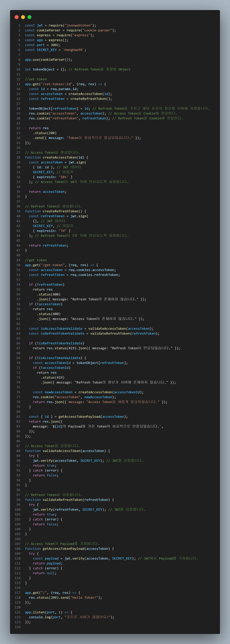The image size is (230, 644).
Task: Select the "Token이 정상적으로 발급되었습니다." message
Action: click(100, 138)
